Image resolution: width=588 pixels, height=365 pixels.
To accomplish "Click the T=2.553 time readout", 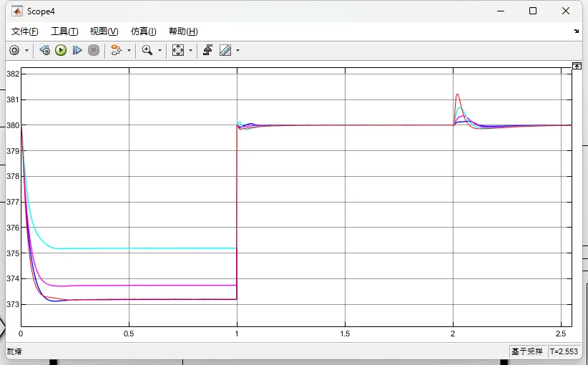I will [x=564, y=351].
